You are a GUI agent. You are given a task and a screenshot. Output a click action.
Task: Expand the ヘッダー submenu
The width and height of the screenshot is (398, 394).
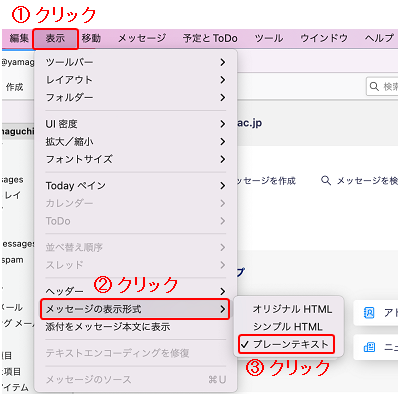(x=136, y=291)
